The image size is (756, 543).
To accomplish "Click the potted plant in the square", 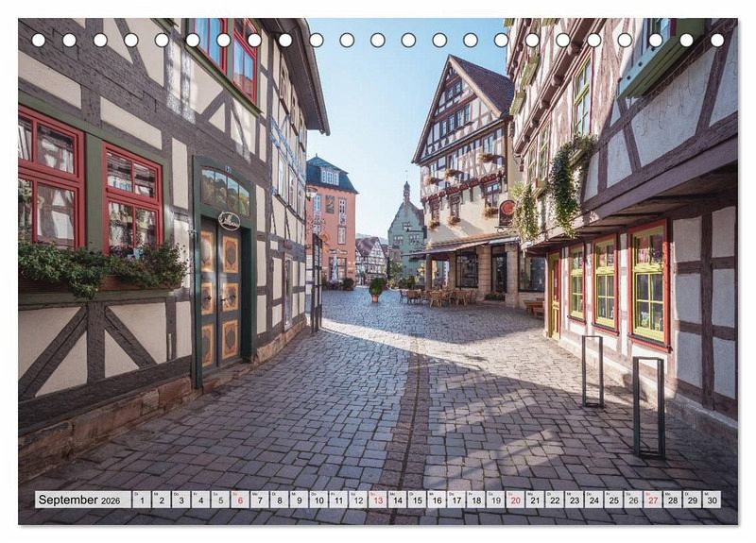I will [x=377, y=288].
